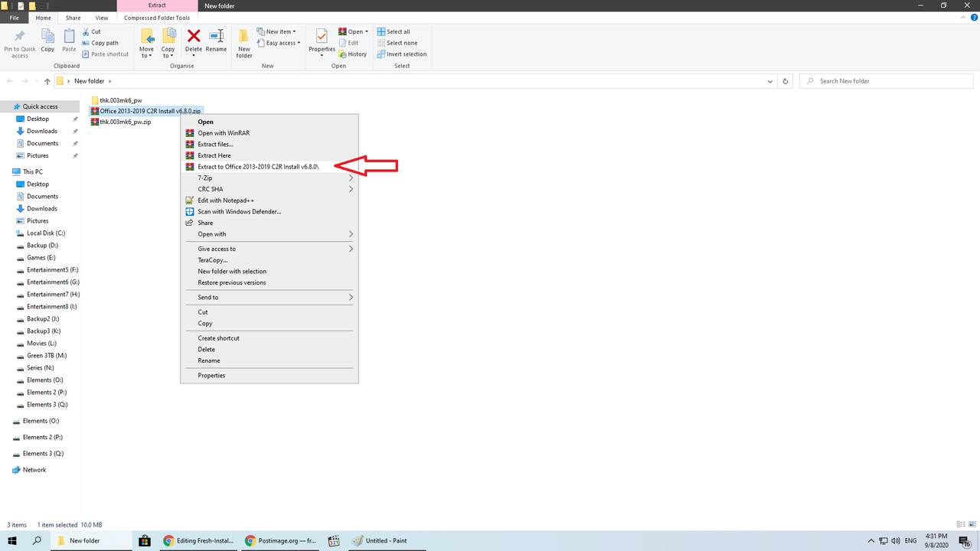Select the thk.003mk6_pw.zip file
The height and width of the screenshot is (551, 980).
tap(120, 122)
